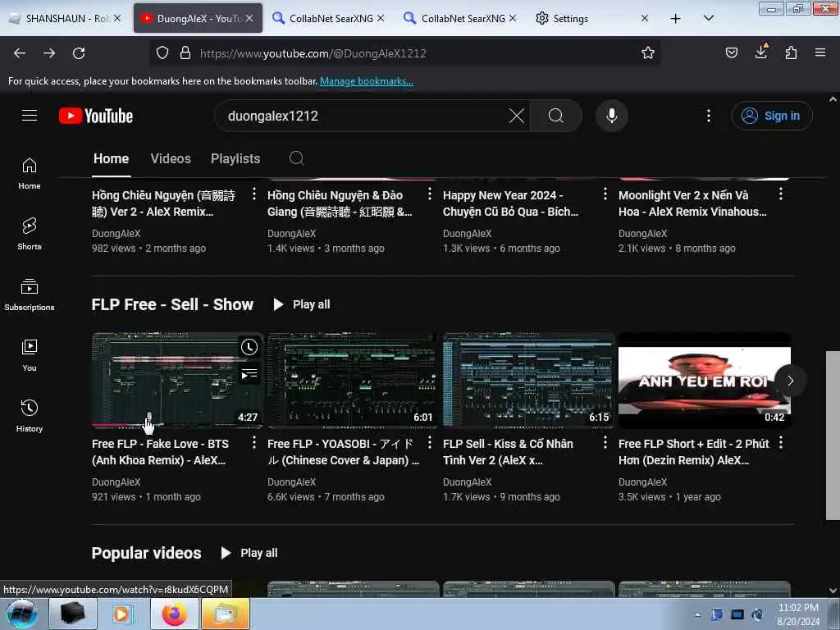Open file explorer taskbar icon
The width and height of the screenshot is (840, 630).
pyautogui.click(x=226, y=614)
